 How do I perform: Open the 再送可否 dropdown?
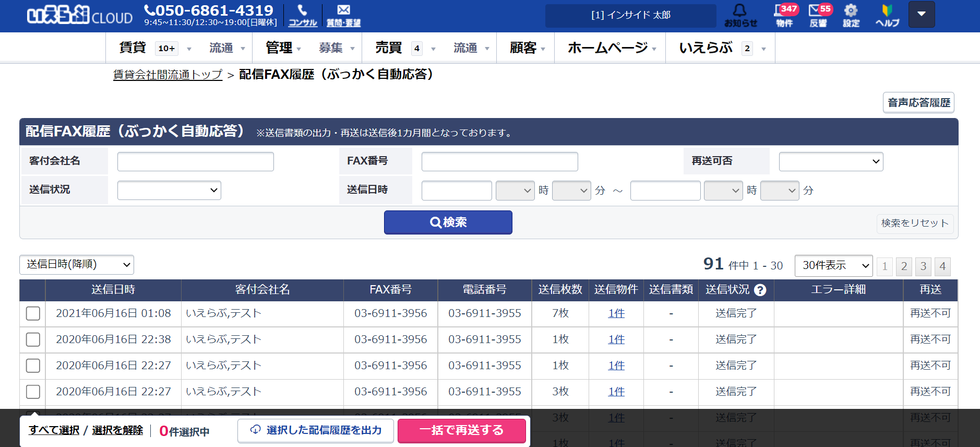coord(831,161)
